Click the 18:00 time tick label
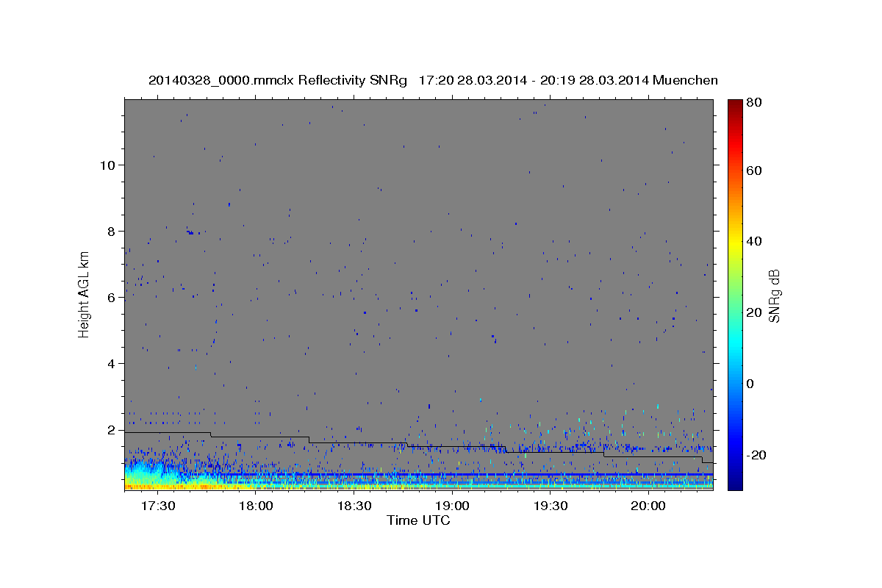 tap(256, 506)
